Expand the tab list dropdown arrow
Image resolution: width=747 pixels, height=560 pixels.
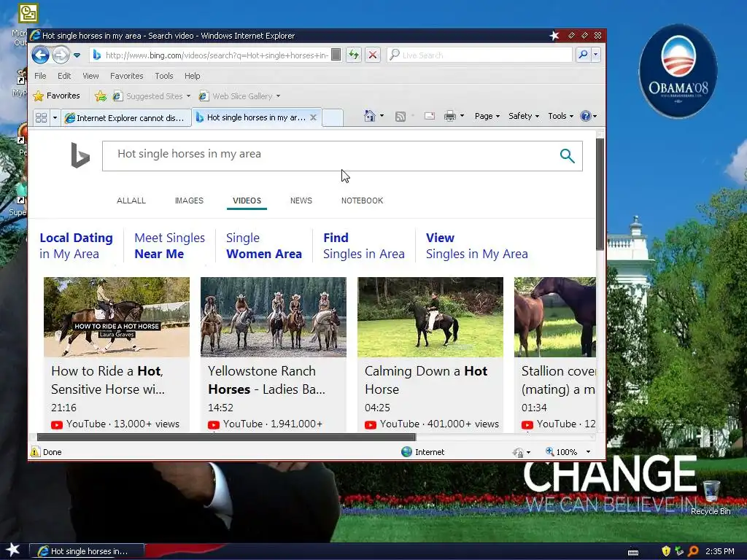pyautogui.click(x=55, y=117)
